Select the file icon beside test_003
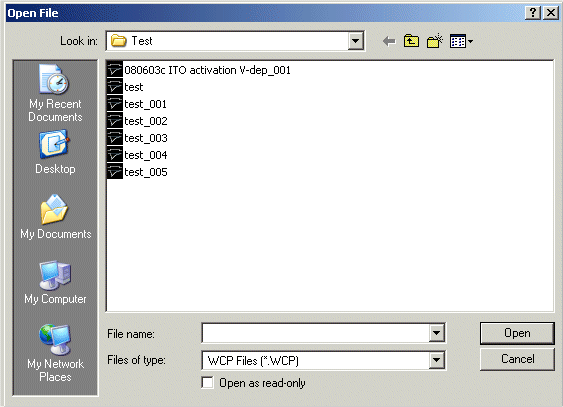 115,138
